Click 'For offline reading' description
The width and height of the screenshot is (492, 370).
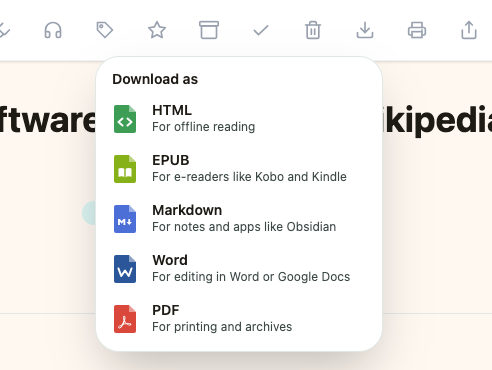[203, 127]
